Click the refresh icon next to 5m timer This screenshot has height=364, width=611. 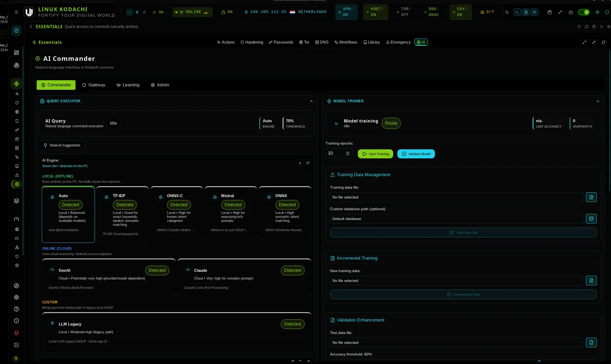click(145, 12)
